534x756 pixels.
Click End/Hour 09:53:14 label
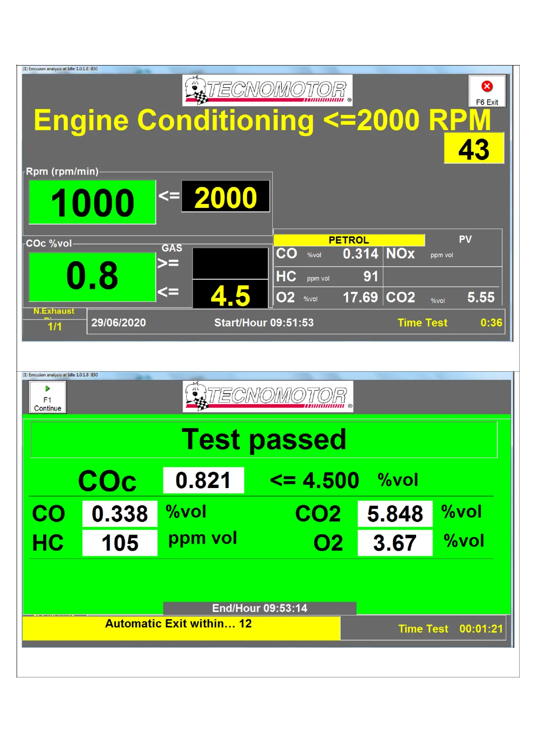[x=260, y=608]
